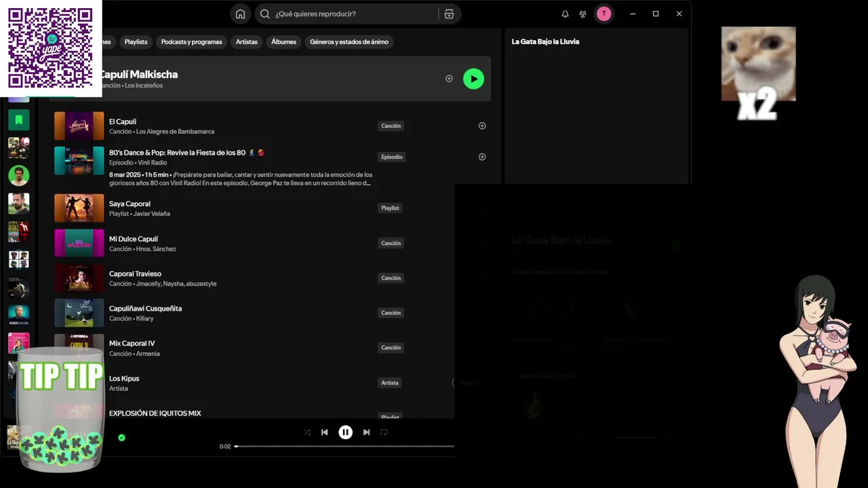Viewport: 868px width, 488px height.
Task: Open the notifications bell
Action: coord(565,14)
